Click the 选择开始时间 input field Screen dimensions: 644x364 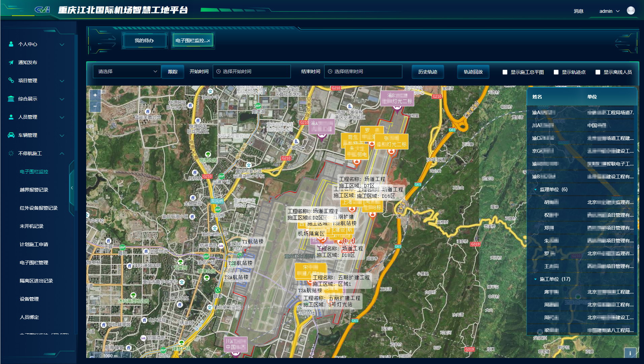click(x=252, y=71)
